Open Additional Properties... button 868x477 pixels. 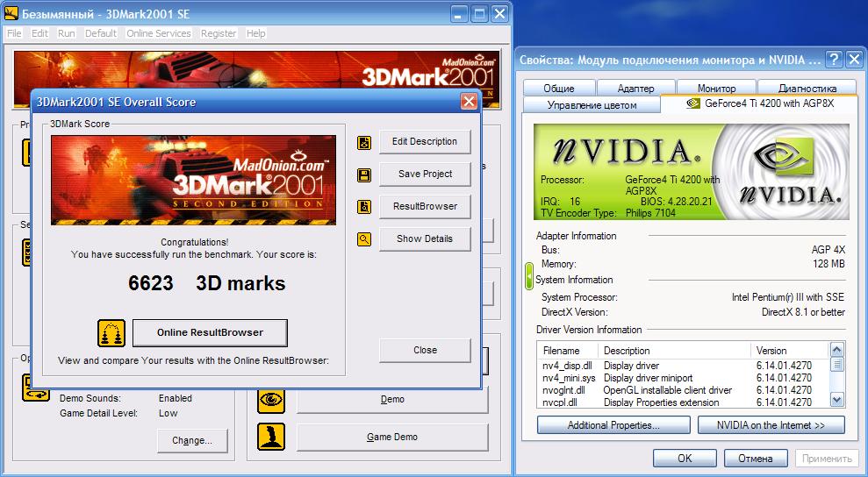click(x=613, y=425)
